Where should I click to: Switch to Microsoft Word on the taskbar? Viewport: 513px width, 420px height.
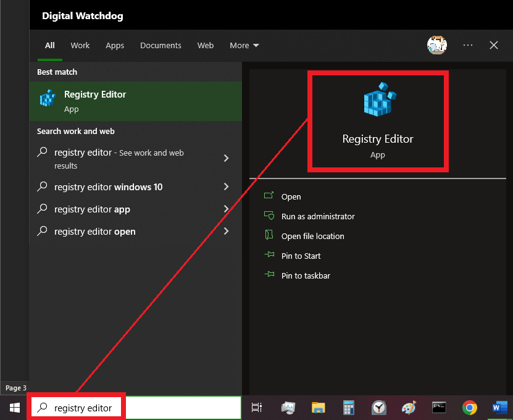499,408
